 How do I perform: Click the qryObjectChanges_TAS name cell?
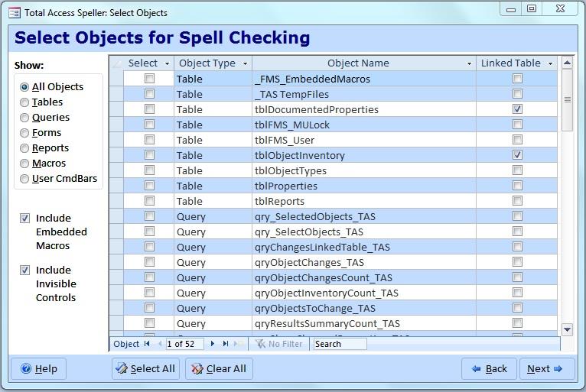364,262
